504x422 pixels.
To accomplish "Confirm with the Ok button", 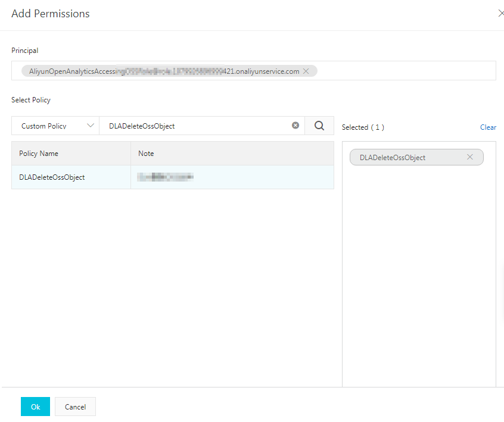I will point(35,407).
